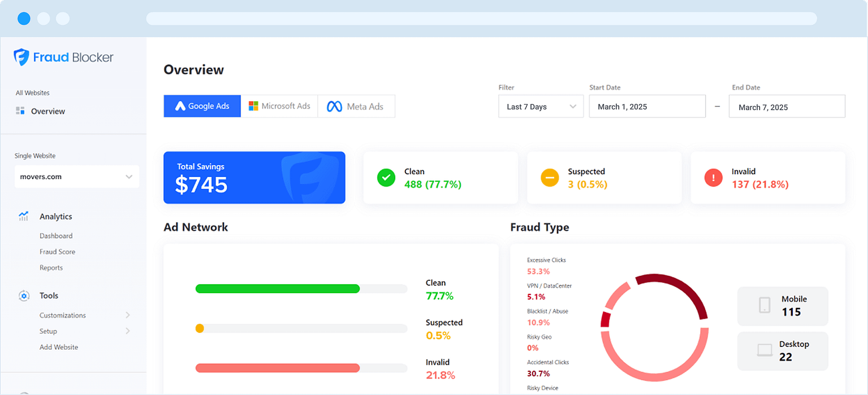This screenshot has height=395, width=868.
Task: Switch to the Meta Ads network
Action: tap(356, 106)
